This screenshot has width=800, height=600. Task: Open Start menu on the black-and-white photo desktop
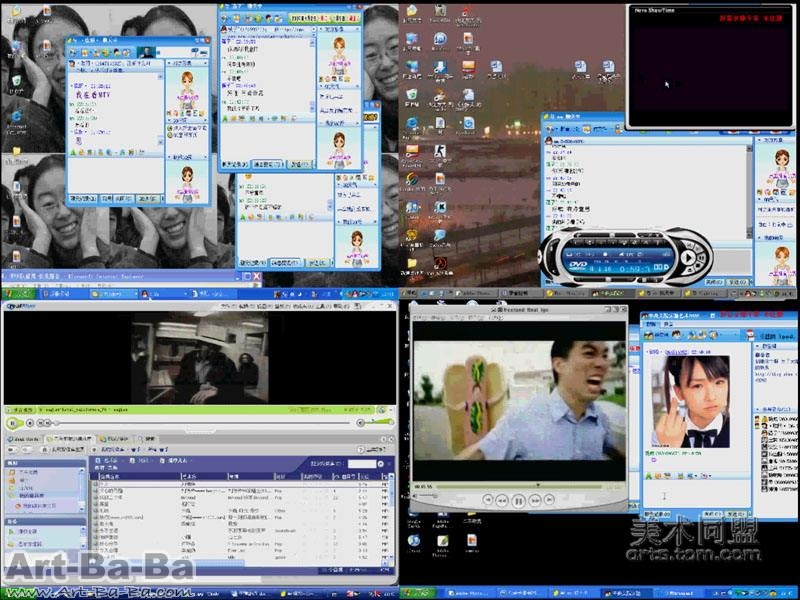pyautogui.click(x=19, y=294)
